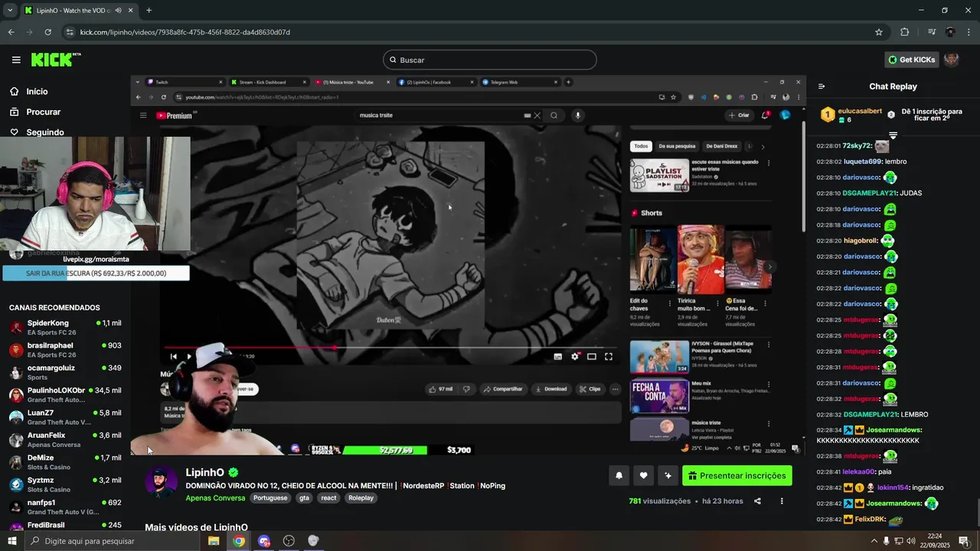Screen dimensions: 980x551
Task: Click the browser address bar URL
Action: [x=185, y=32]
